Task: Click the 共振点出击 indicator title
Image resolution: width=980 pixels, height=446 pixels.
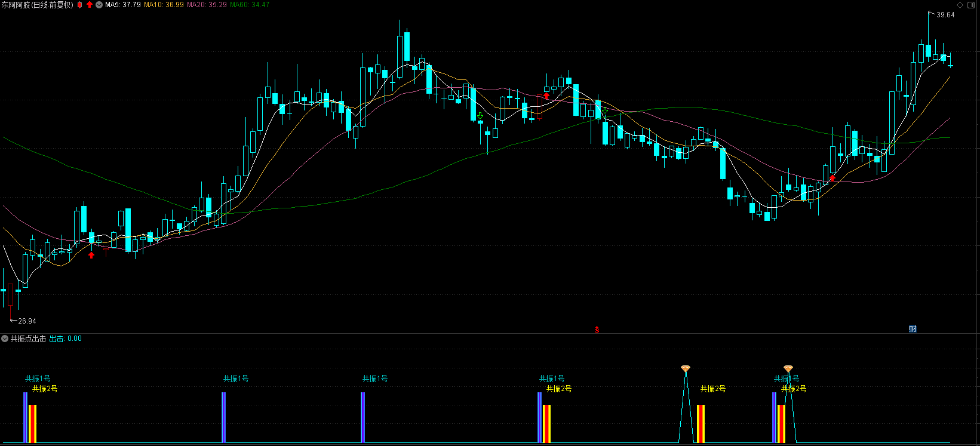Action: tap(29, 339)
